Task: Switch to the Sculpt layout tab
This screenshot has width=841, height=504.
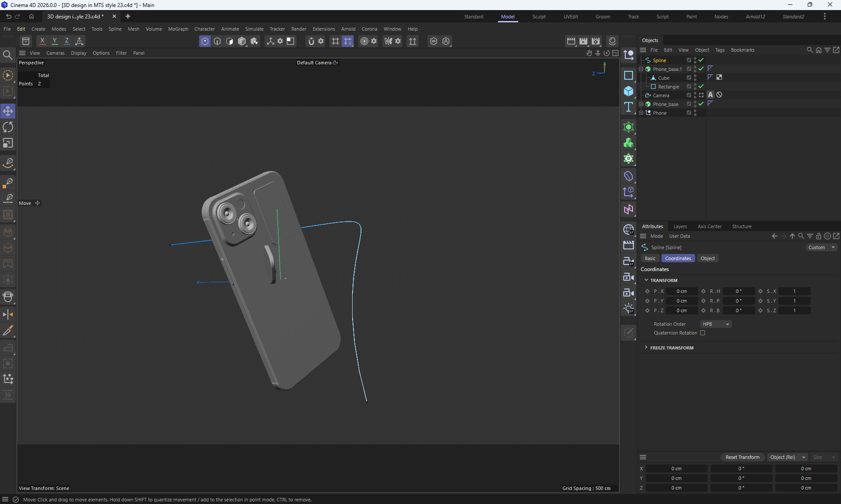Action: (x=539, y=17)
